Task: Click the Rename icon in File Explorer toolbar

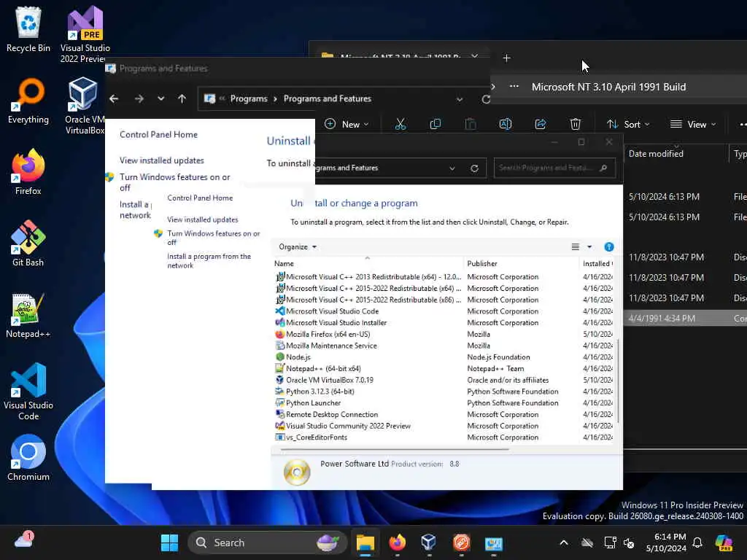Action: pos(505,124)
